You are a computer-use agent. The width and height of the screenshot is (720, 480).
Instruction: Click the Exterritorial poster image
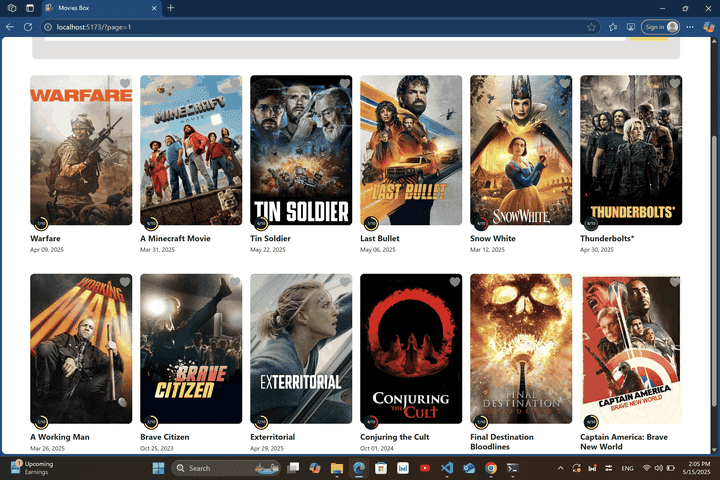tap(301, 349)
